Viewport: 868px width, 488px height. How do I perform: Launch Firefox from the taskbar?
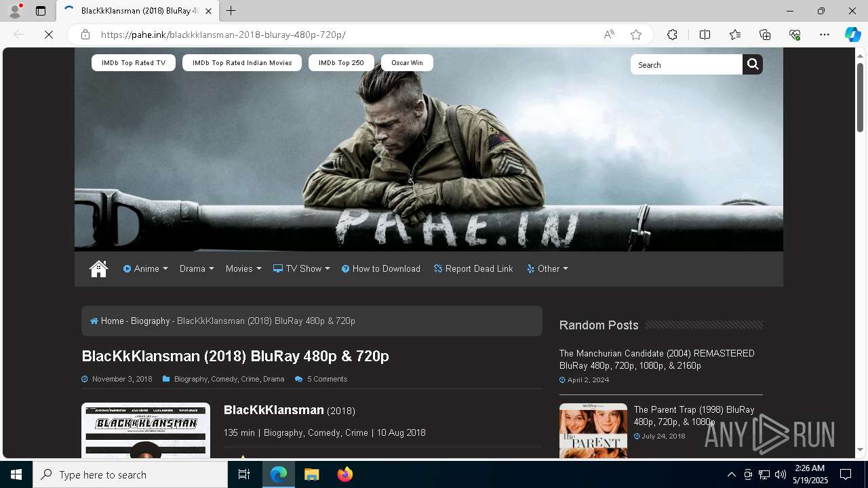pos(345,474)
